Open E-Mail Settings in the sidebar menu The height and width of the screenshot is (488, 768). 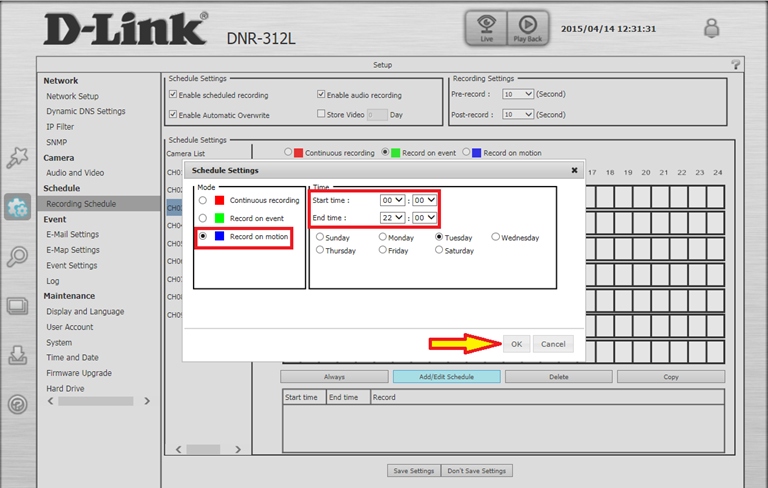click(x=72, y=234)
